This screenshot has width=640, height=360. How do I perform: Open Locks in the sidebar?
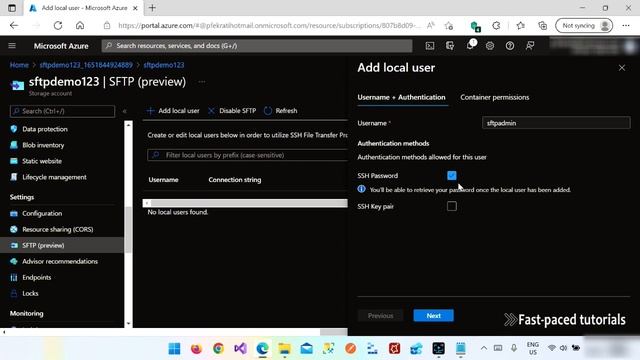(x=30, y=293)
